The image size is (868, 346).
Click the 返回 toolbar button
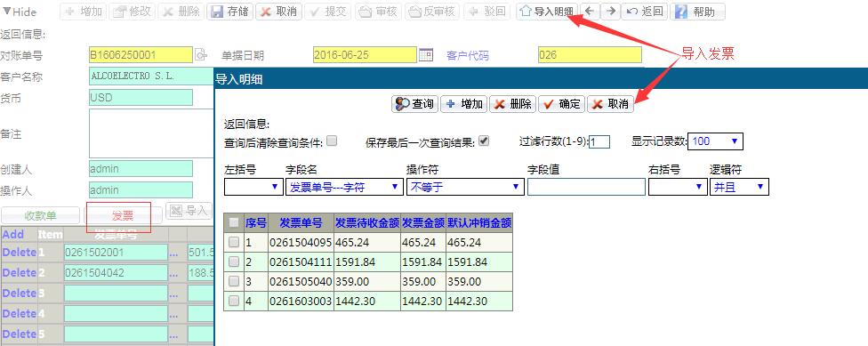pos(645,12)
